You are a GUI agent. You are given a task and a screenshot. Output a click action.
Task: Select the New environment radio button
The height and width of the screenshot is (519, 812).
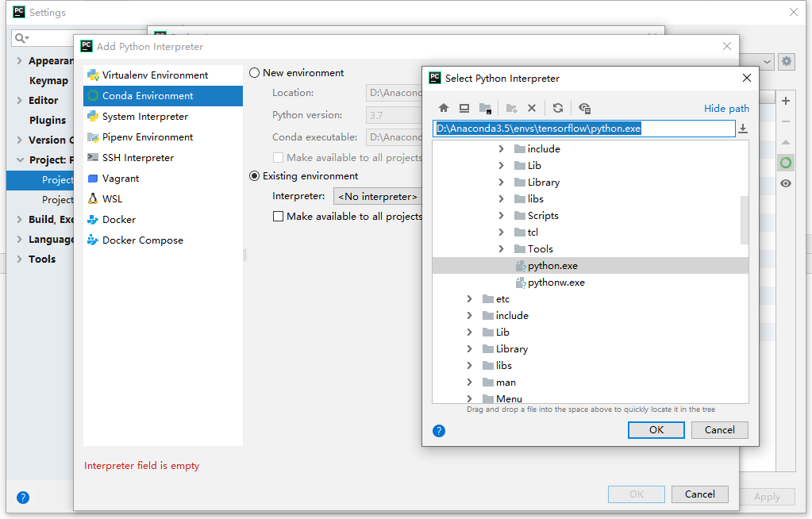(254, 73)
